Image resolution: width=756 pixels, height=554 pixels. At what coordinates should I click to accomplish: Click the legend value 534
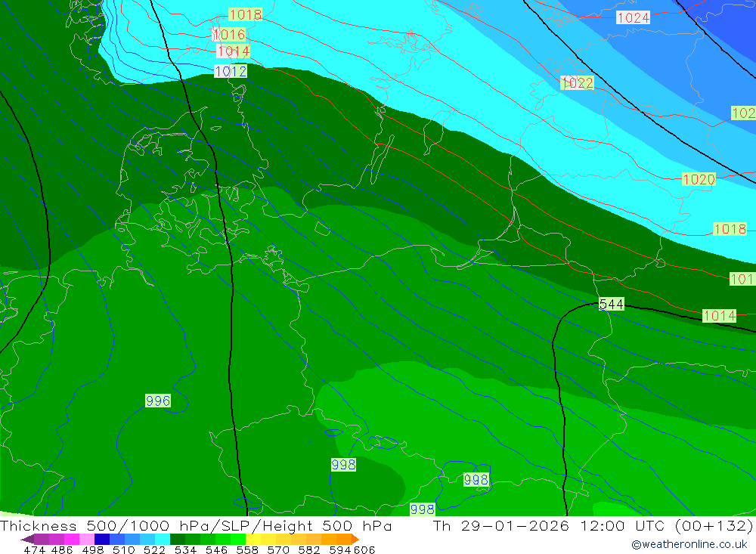point(185,549)
